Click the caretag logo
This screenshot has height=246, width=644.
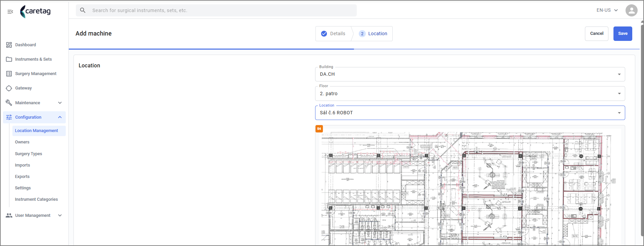35,11
